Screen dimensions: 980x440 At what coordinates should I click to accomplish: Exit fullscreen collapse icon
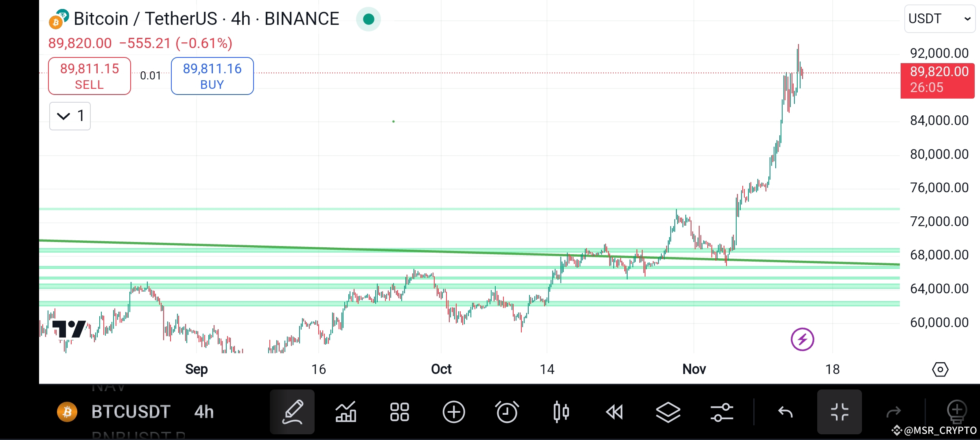839,411
